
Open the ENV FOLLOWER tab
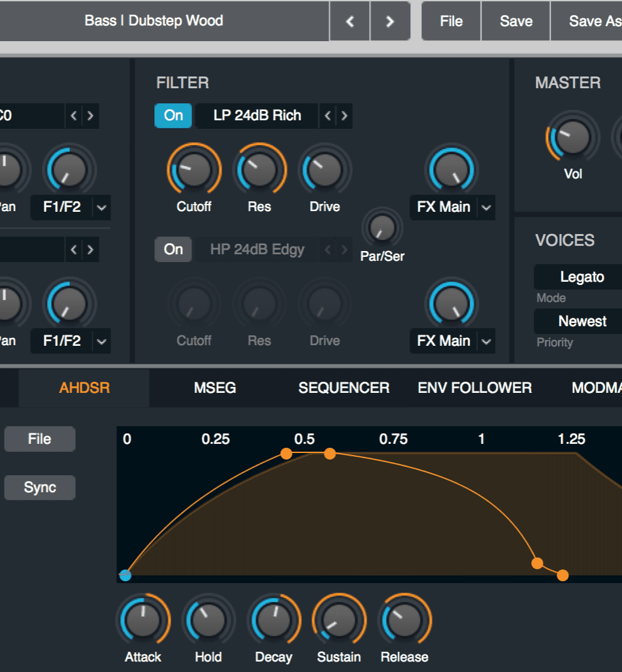pyautogui.click(x=474, y=388)
